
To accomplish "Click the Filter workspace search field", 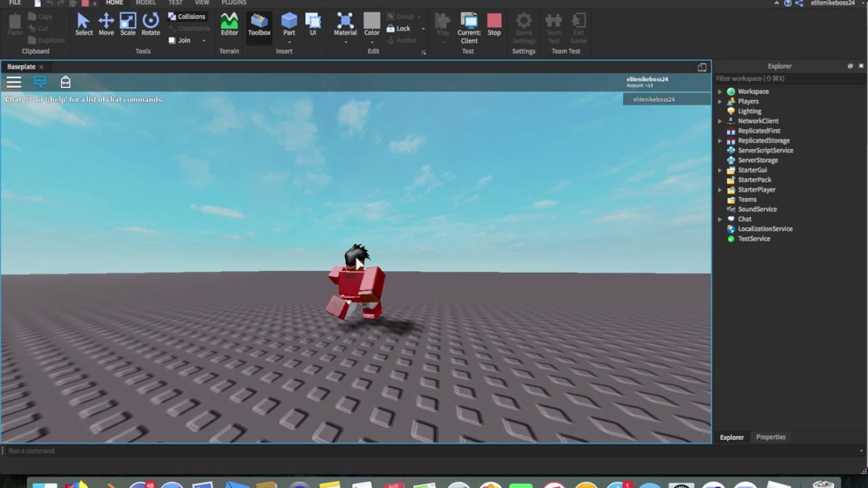I will (790, 79).
